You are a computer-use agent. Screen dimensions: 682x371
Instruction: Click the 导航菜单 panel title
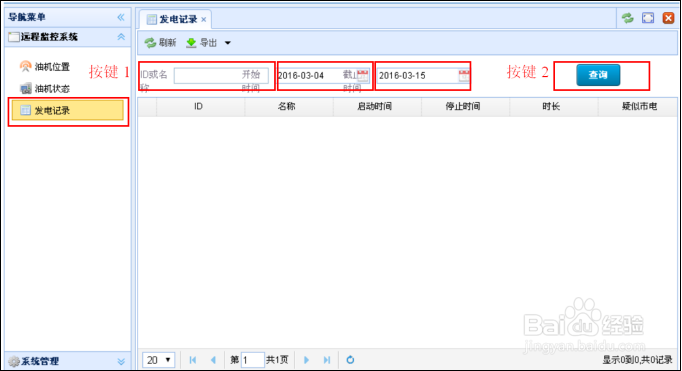[x=27, y=17]
